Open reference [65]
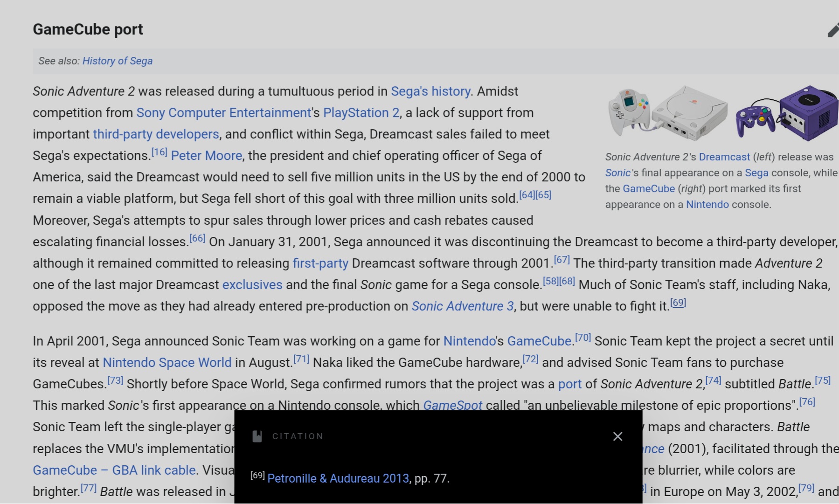 [543, 195]
